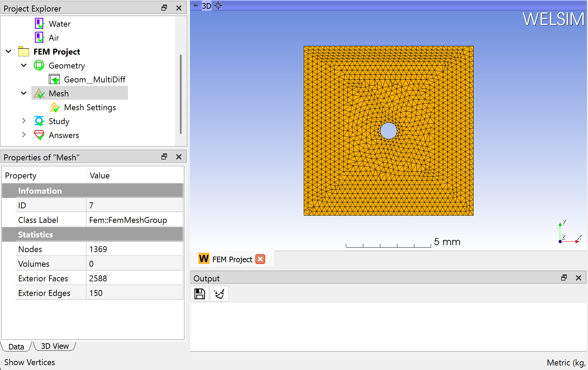Image resolution: width=588 pixels, height=370 pixels.
Task: Click the Property column header
Action: click(x=44, y=175)
